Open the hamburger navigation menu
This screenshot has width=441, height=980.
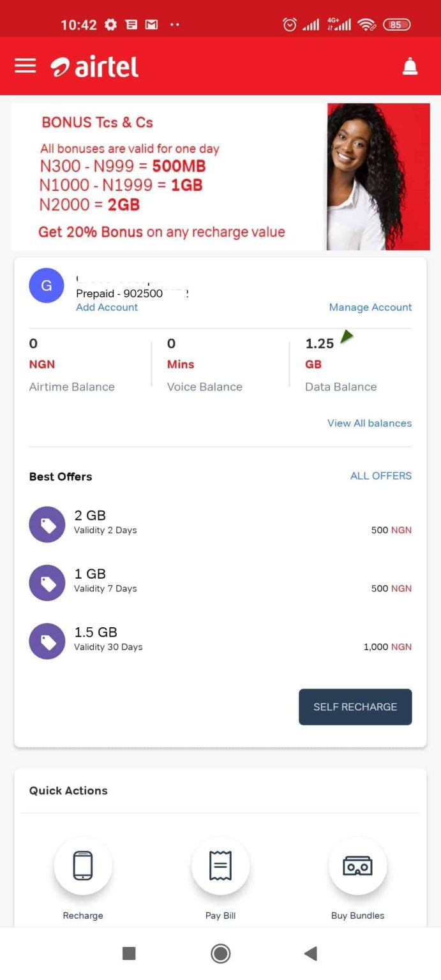click(25, 66)
